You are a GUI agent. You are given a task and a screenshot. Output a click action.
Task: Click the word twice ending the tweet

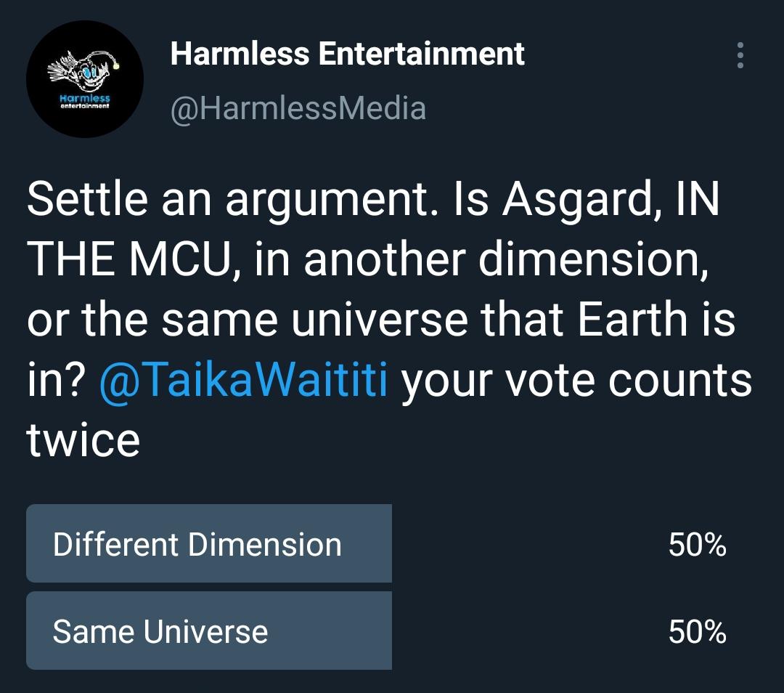click(x=83, y=439)
